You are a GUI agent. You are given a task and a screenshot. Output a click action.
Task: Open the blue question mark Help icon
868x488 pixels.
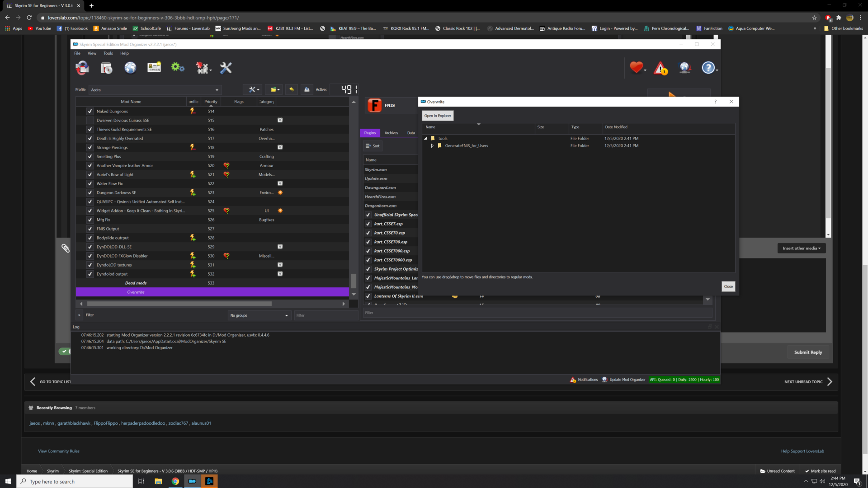[x=709, y=68]
